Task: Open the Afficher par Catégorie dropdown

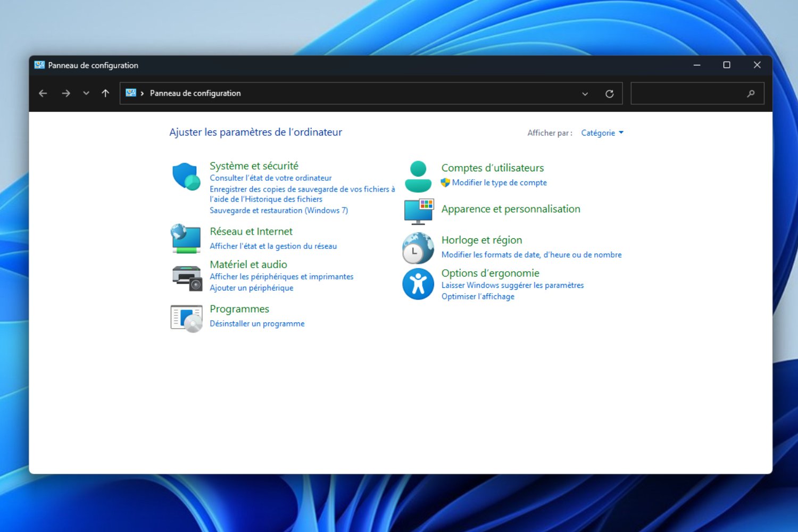Action: 602,133
